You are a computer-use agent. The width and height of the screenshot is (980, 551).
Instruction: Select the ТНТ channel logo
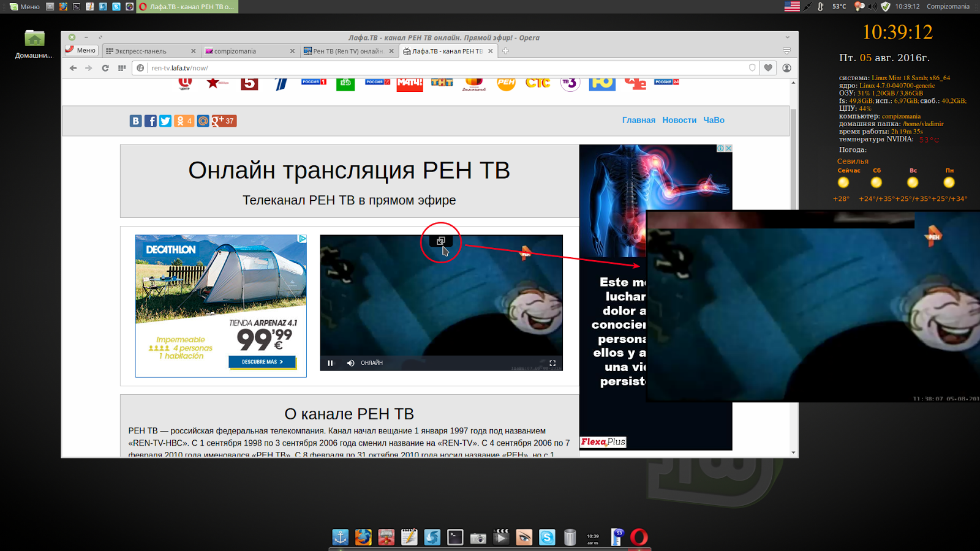(442, 83)
